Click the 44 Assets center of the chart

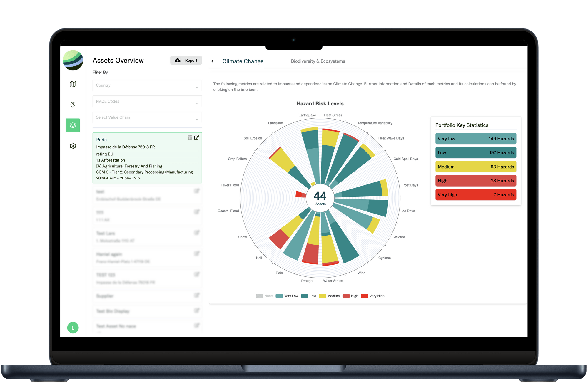click(320, 198)
